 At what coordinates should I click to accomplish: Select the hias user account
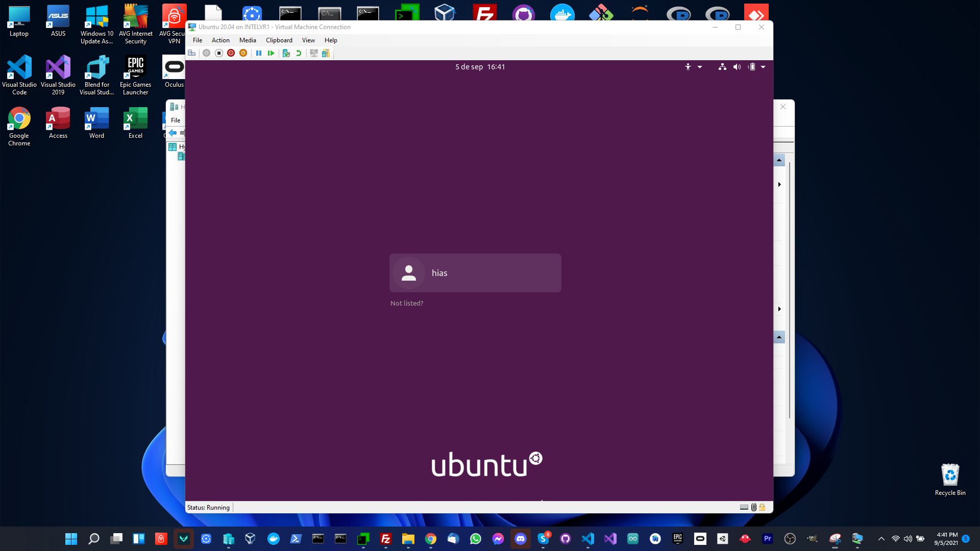point(475,273)
